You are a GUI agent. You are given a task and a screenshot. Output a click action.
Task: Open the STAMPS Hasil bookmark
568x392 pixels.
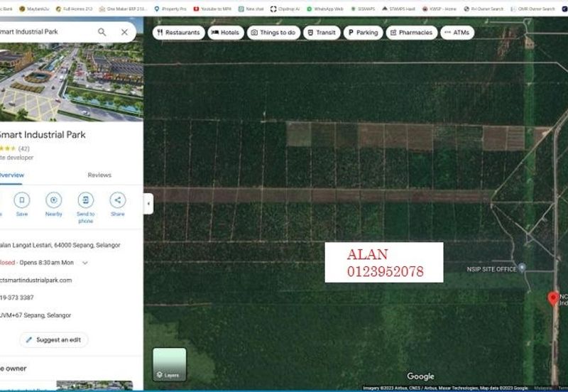[398, 9]
